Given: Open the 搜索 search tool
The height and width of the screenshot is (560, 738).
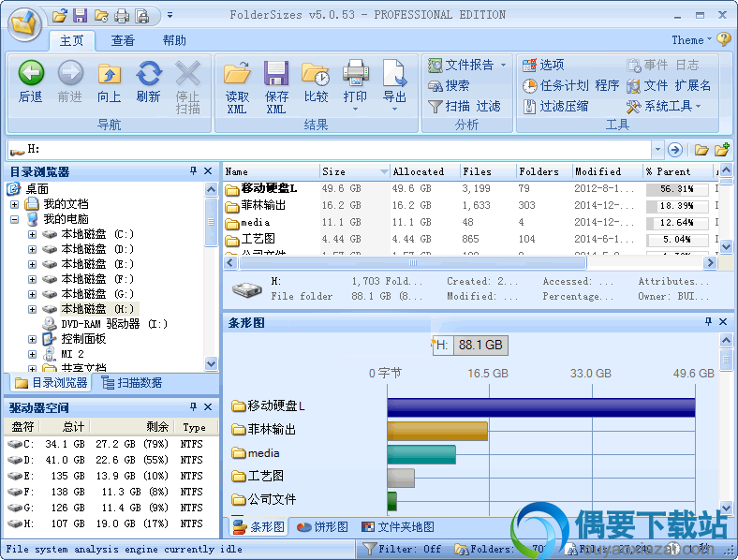Looking at the screenshot, I should tap(449, 85).
